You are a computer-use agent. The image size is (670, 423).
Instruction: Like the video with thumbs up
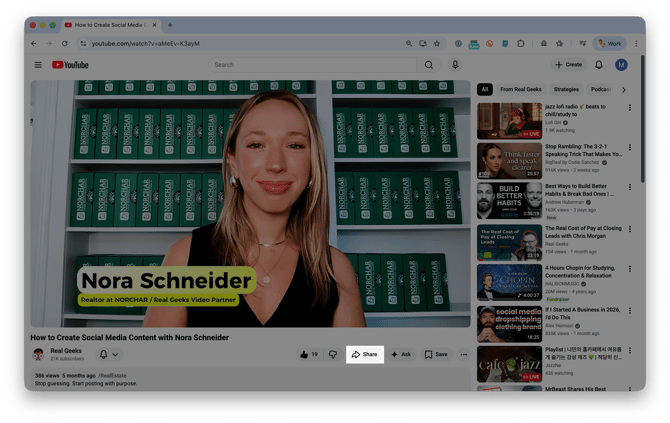click(309, 354)
